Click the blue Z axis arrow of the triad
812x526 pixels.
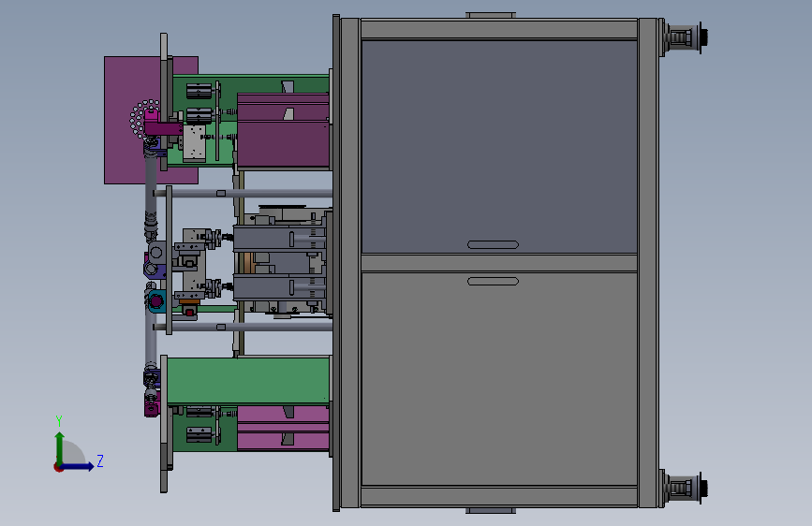pyautogui.click(x=79, y=466)
